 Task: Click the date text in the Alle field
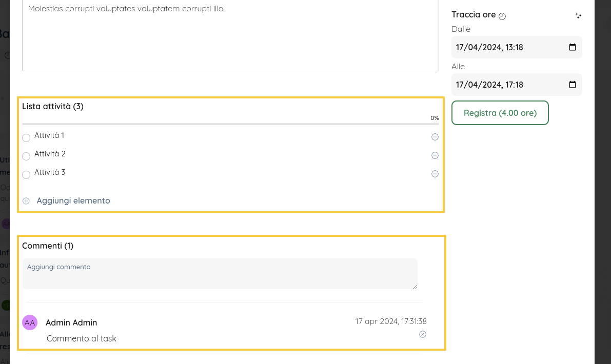[x=489, y=85]
